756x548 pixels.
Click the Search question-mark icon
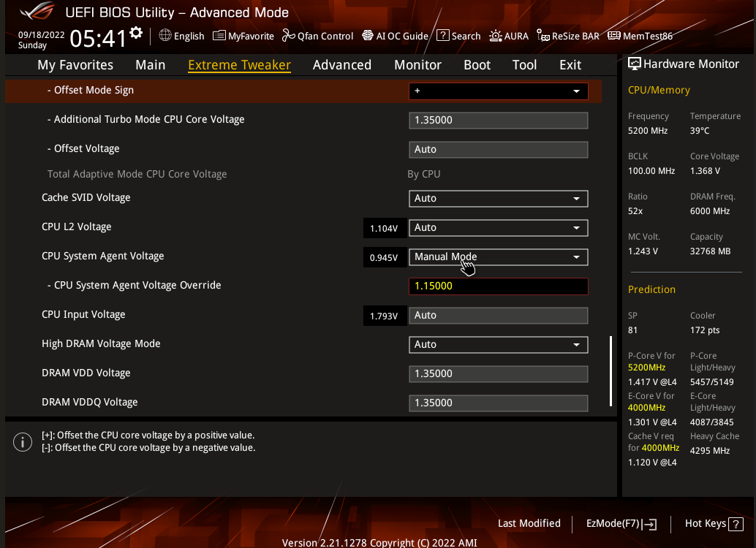(x=442, y=35)
